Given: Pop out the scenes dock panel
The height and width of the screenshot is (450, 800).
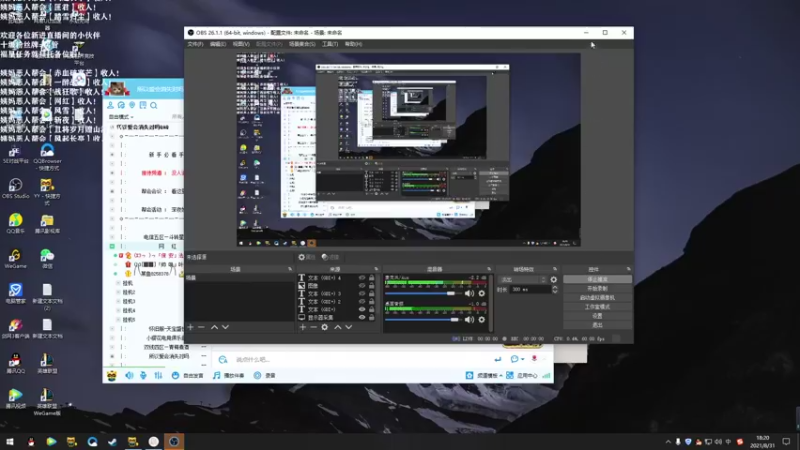Looking at the screenshot, I should click(290, 269).
